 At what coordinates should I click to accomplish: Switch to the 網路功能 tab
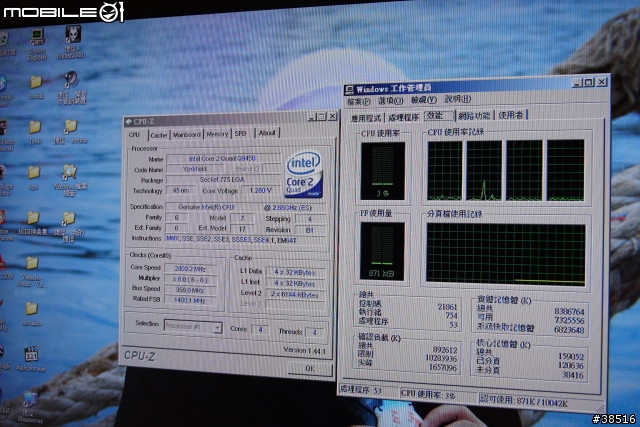pyautogui.click(x=474, y=116)
